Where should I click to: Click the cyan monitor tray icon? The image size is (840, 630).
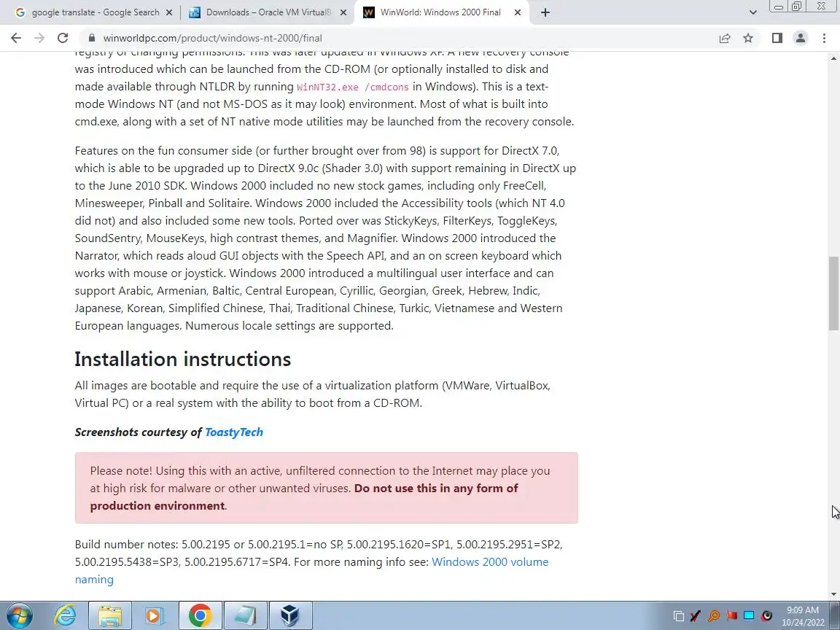pos(749,616)
